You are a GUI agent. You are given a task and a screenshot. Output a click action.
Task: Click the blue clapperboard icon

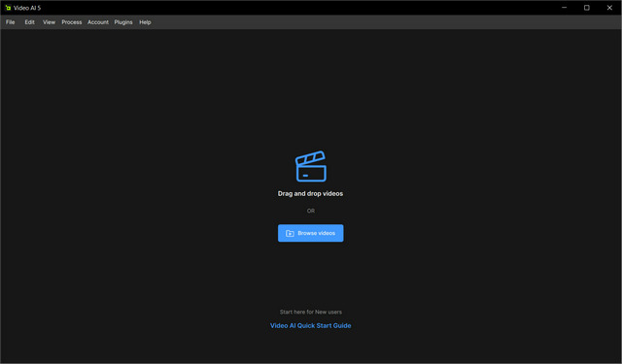311,166
